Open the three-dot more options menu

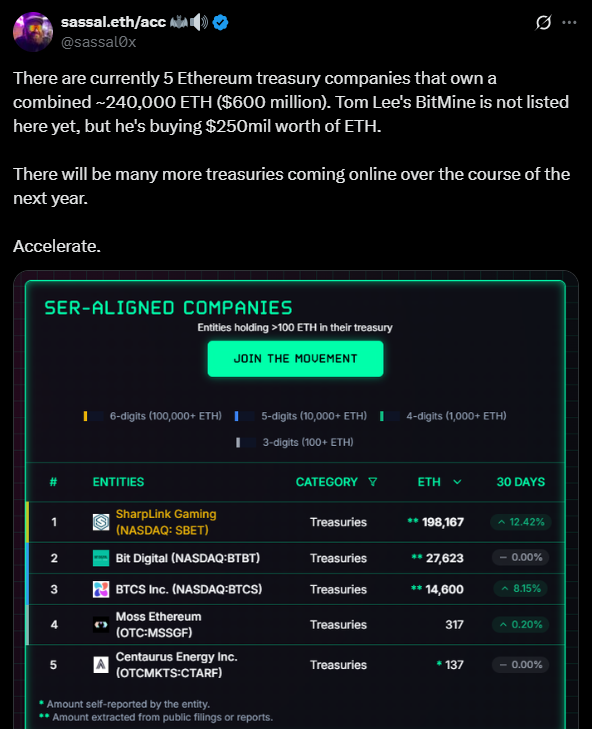click(569, 22)
